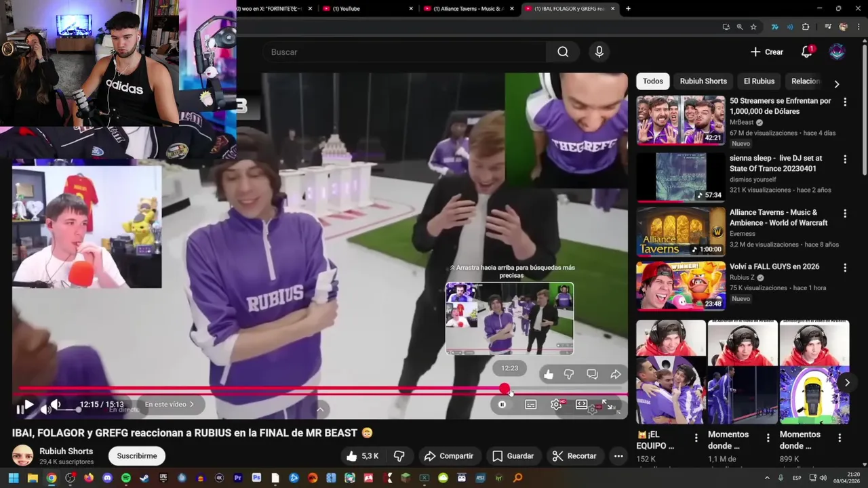This screenshot has height=488, width=868.
Task: Open 'sienna sleep - live DJ set' title
Action: (x=776, y=163)
